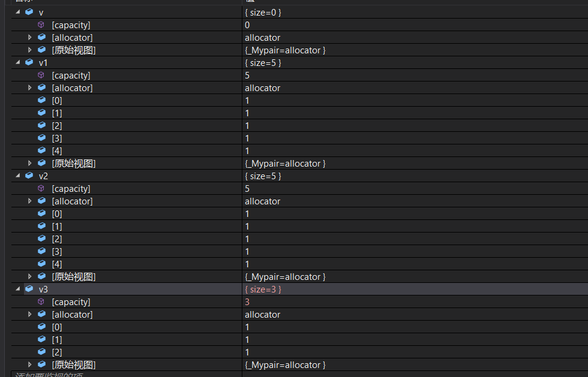588x377 pixels.
Task: Click the icon of v3 element [2]
Action: click(x=41, y=352)
